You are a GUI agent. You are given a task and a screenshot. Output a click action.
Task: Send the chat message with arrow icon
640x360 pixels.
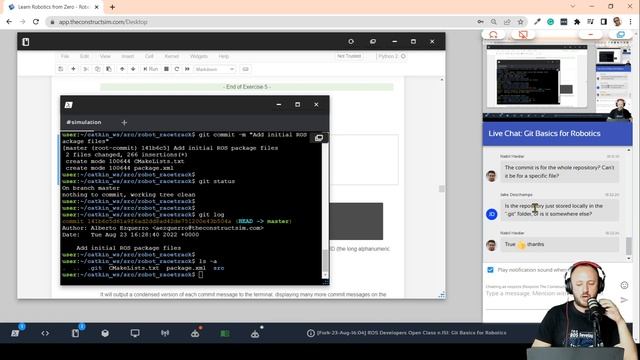[x=624, y=300]
